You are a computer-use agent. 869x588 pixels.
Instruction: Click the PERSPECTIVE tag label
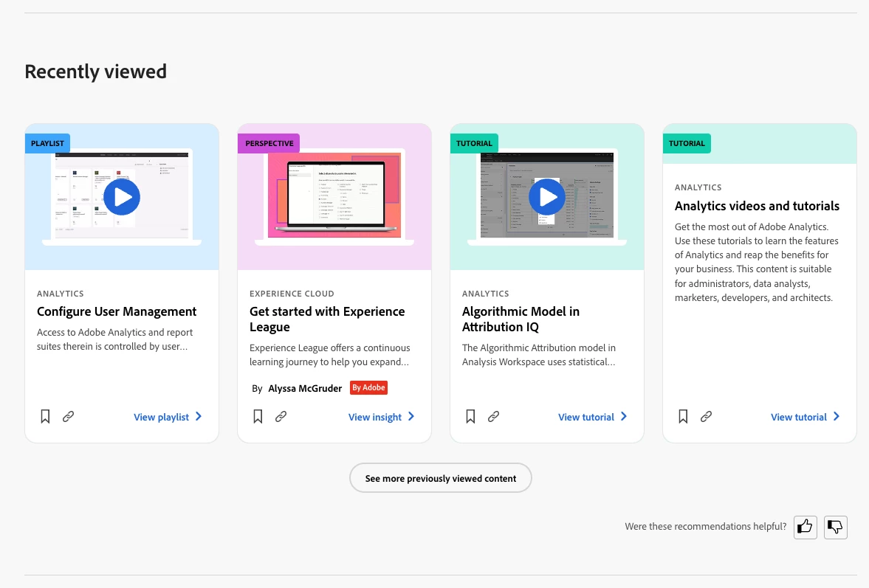pyautogui.click(x=269, y=143)
